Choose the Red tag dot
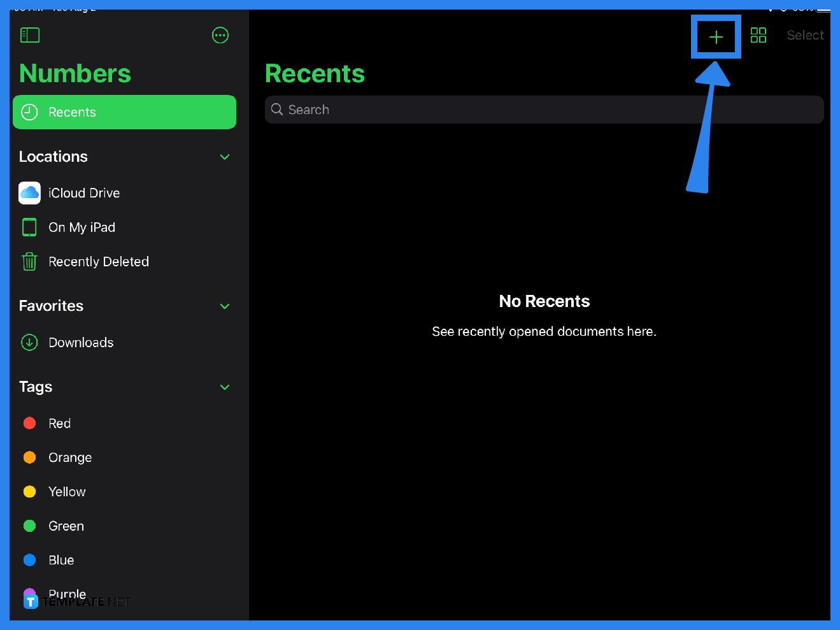The image size is (840, 630). coord(29,424)
